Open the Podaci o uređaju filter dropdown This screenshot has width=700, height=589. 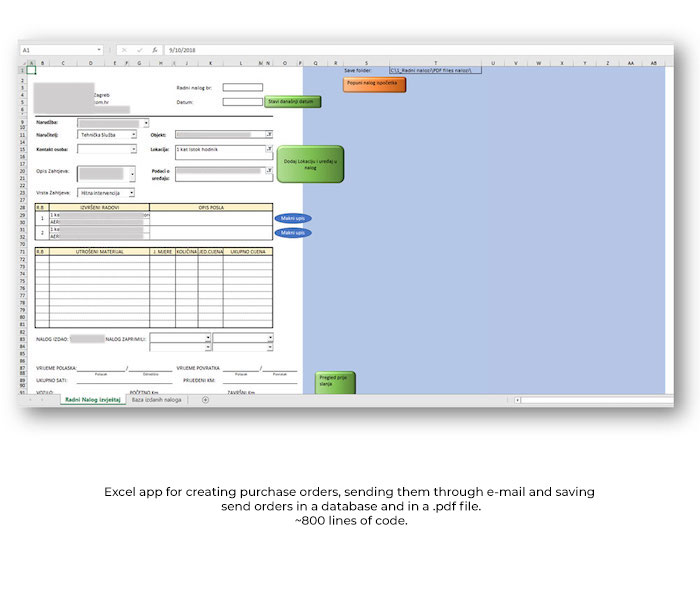[x=269, y=170]
